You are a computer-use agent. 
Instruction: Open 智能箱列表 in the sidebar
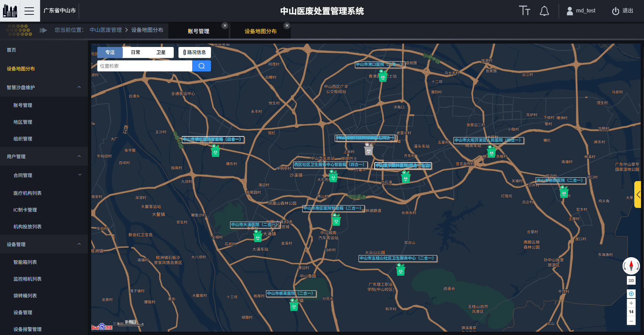[25, 262]
